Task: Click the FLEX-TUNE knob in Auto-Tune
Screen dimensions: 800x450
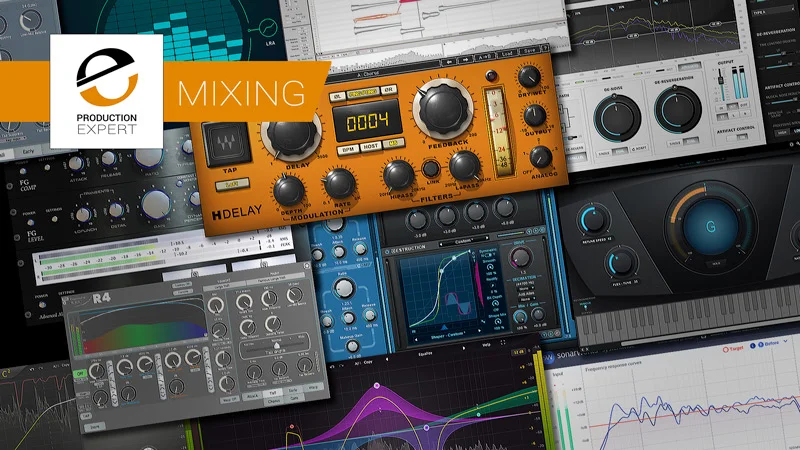Action: 620,264
